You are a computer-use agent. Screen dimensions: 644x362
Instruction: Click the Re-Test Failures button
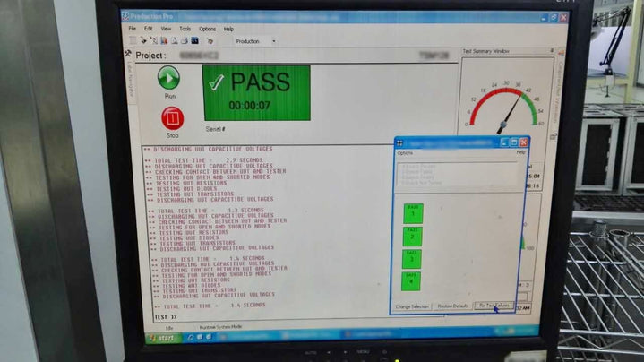click(494, 306)
